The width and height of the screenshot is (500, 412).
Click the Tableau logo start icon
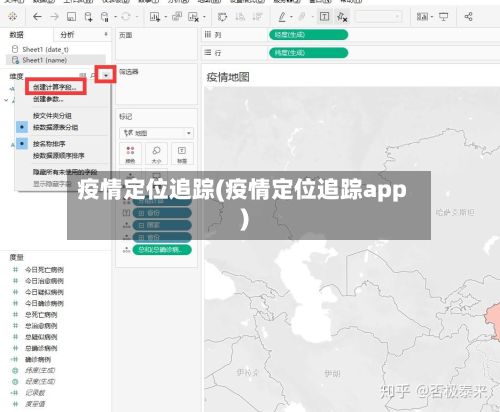[12, 16]
